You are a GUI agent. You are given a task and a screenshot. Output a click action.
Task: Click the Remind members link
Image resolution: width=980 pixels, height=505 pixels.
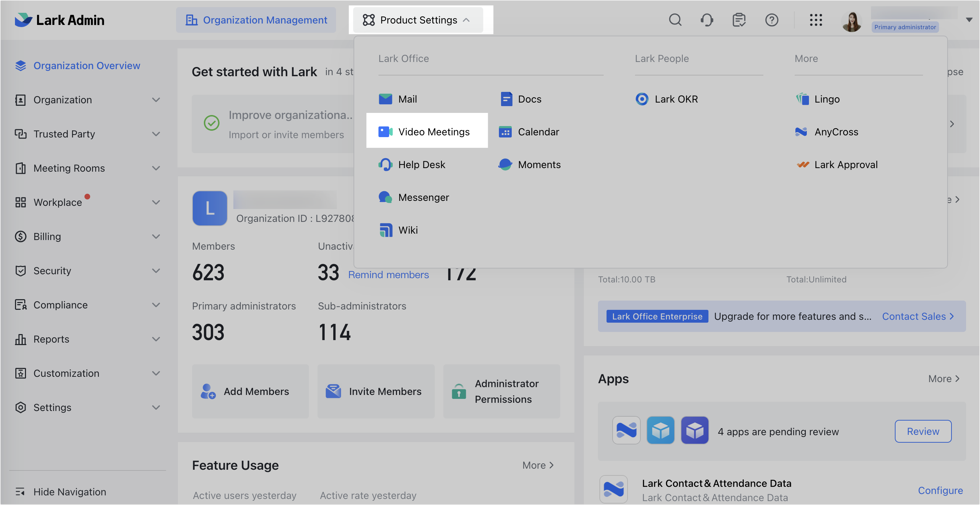[388, 275]
